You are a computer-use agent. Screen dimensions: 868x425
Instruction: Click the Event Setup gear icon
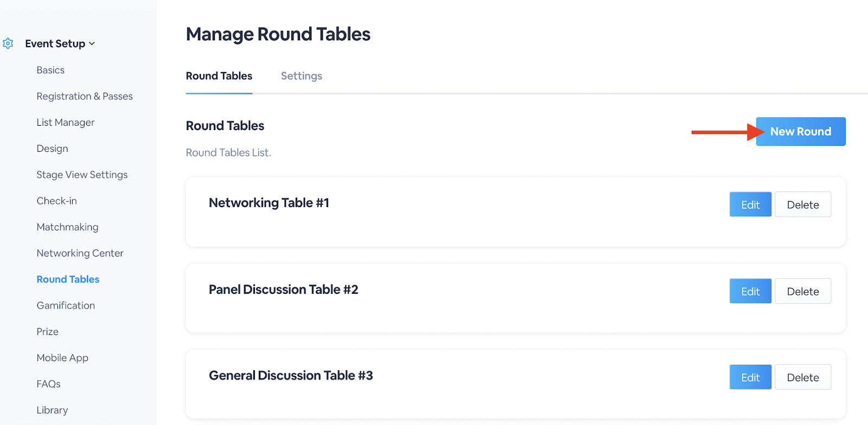coord(8,43)
